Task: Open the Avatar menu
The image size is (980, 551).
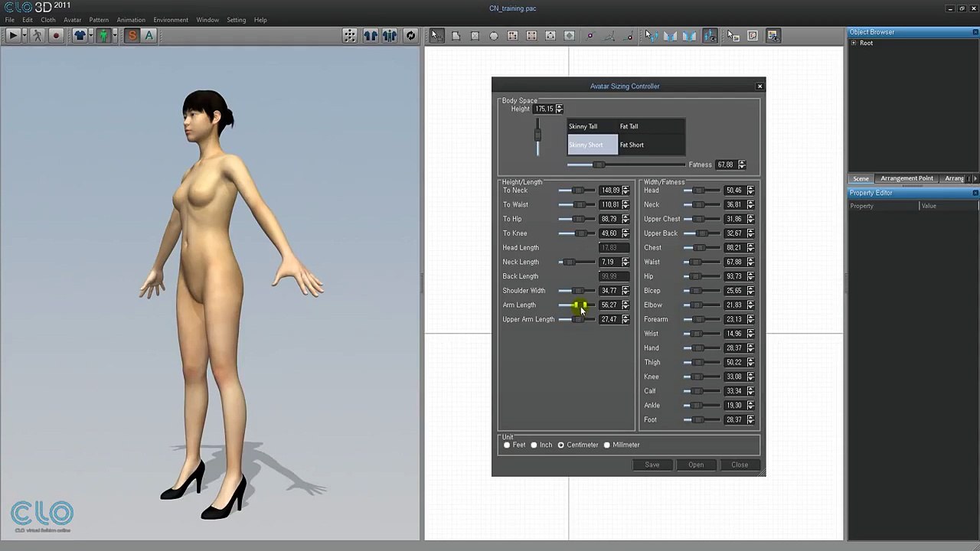Action: point(73,20)
